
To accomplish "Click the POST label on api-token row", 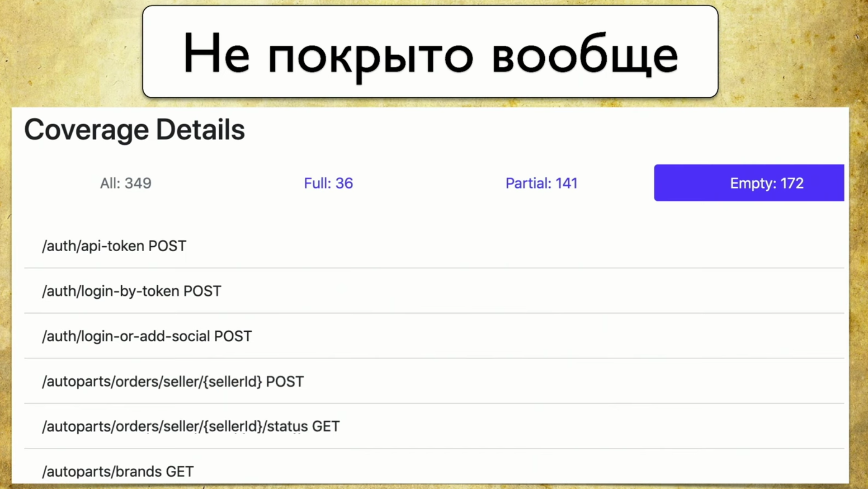I will pos(167,246).
